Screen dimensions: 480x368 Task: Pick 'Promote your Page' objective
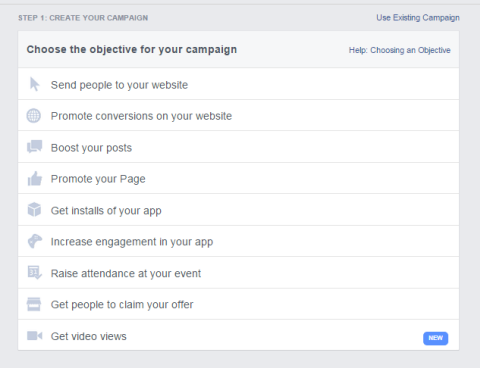tap(238, 178)
